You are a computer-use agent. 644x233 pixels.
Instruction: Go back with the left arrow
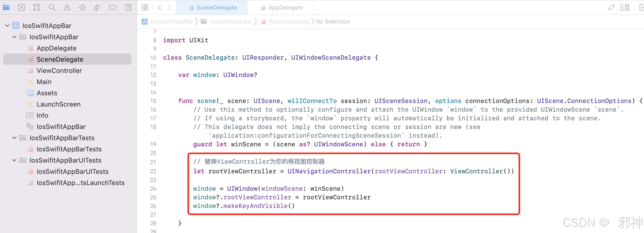160,7
